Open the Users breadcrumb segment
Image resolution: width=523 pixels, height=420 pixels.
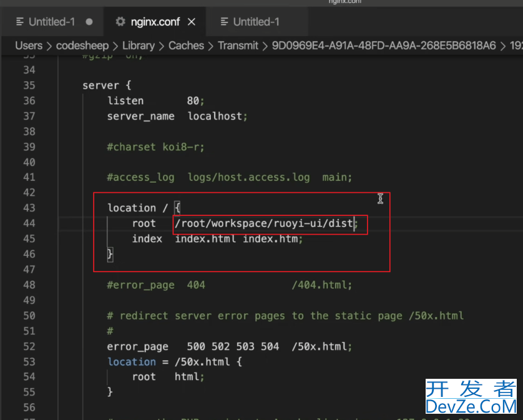(29, 46)
